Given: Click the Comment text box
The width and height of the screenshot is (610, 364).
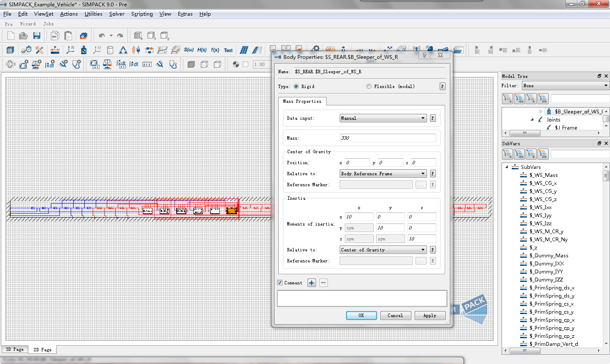Looking at the screenshot, I should (x=362, y=298).
